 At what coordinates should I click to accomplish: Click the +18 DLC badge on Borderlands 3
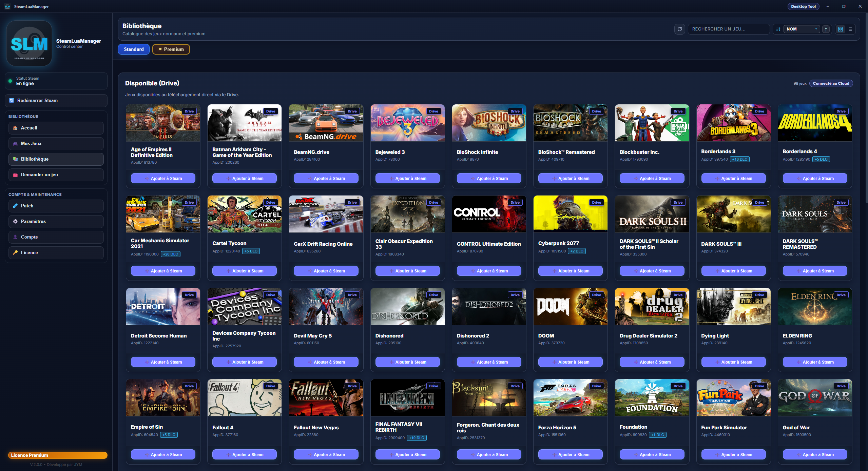click(739, 159)
